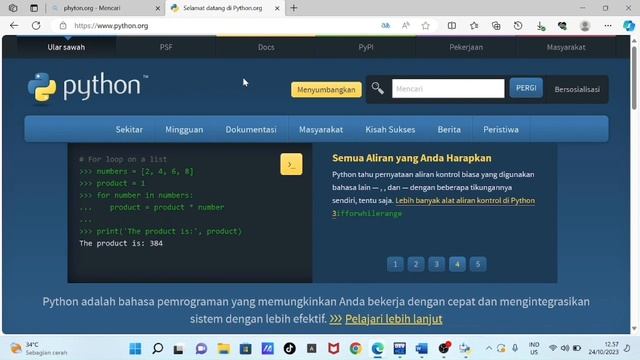Go to slide 5 of code carousel

point(478,264)
